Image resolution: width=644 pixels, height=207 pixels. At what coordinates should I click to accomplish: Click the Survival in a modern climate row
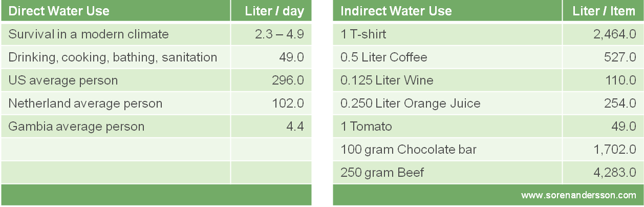point(89,34)
